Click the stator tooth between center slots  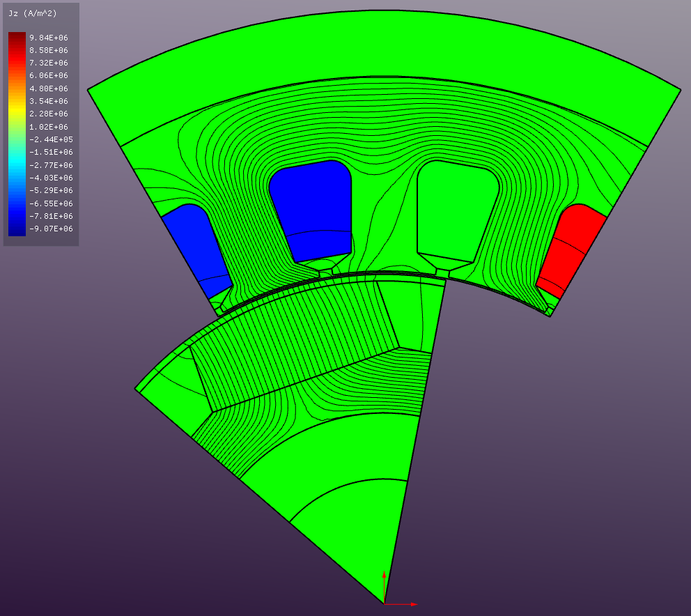[x=385, y=223]
